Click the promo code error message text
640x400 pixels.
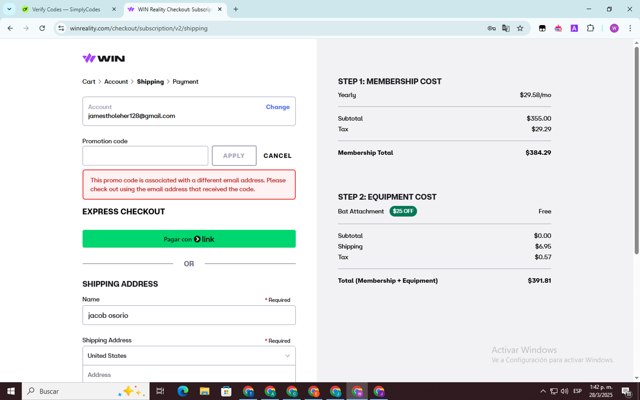coord(188,184)
